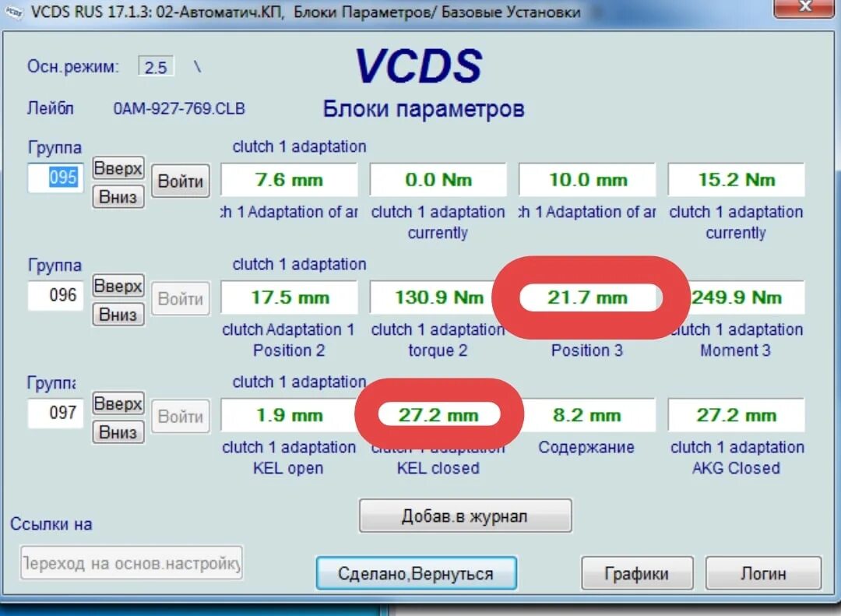Click the Осн.режим 2.5 value box

click(x=156, y=67)
